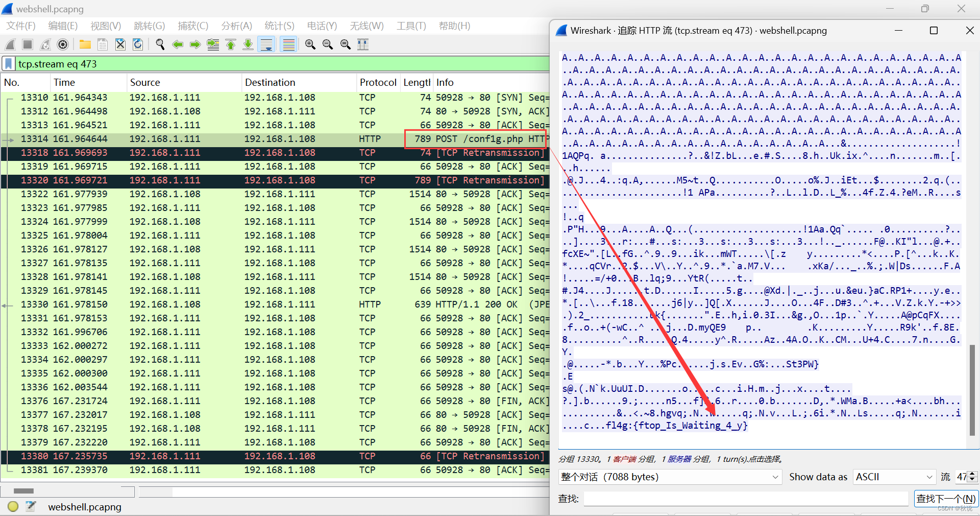The width and height of the screenshot is (980, 516).
Task: Toggle auto-scroll during live capture
Action: (x=266, y=44)
